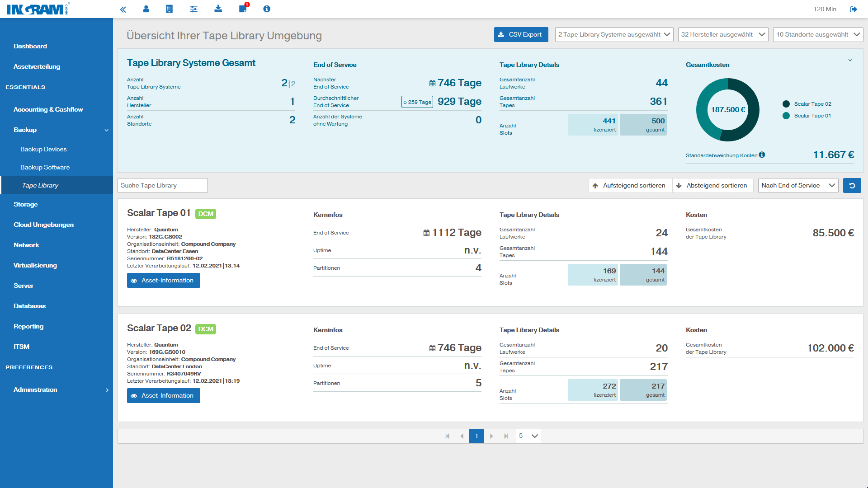Screen dimensions: 868x488
Task: Go to last page pagination icon
Action: [x=506, y=436]
